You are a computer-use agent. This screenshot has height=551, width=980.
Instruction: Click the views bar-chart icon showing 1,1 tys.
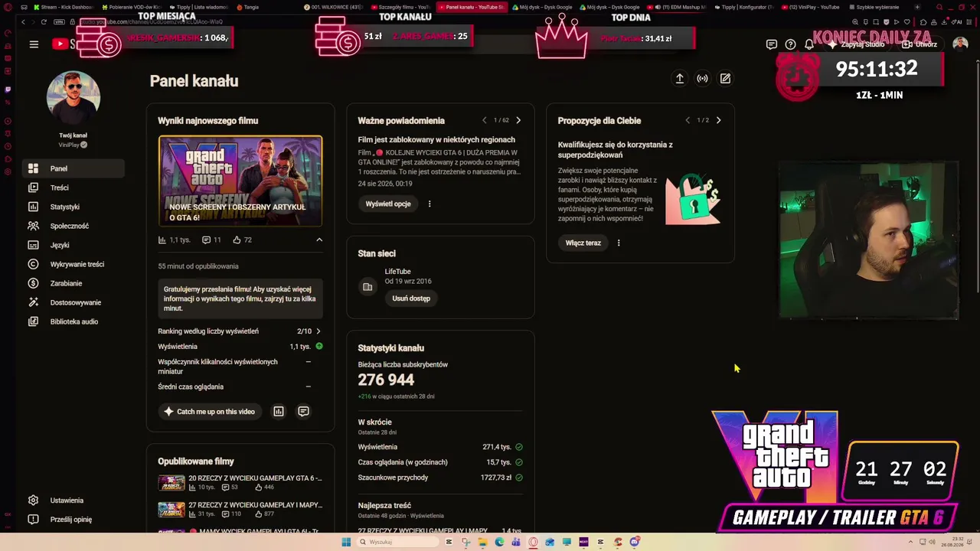(162, 240)
